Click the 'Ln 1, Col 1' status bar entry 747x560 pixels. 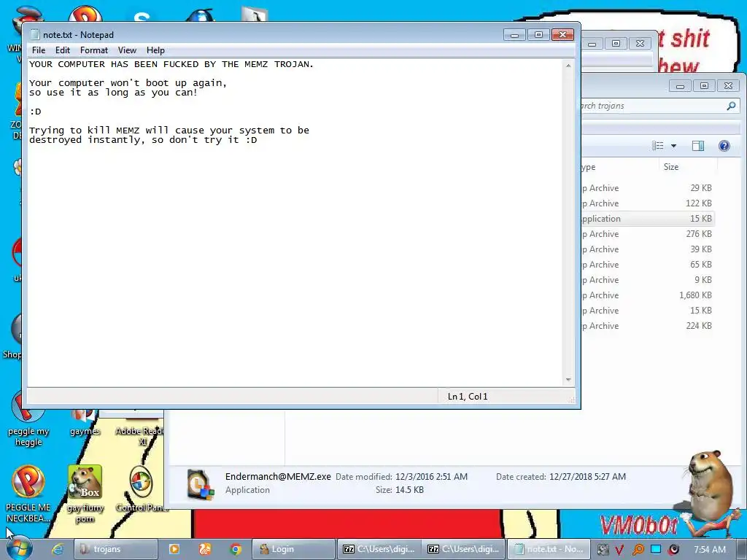(x=468, y=396)
